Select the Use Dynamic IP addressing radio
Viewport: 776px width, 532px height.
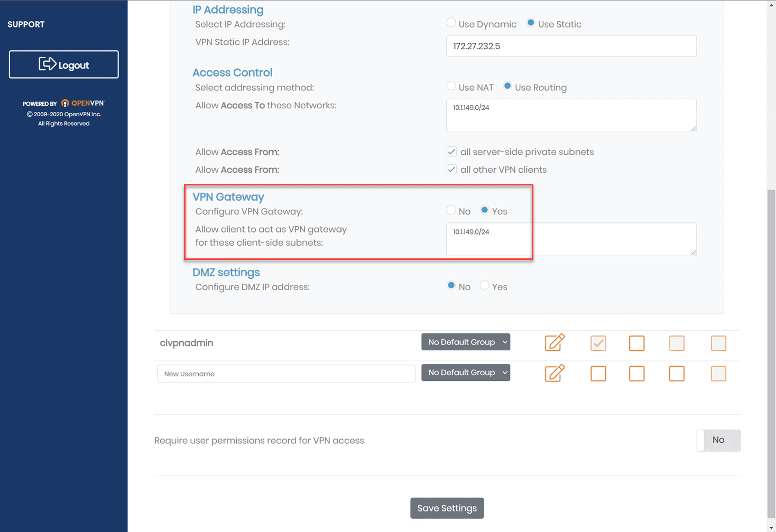point(451,23)
